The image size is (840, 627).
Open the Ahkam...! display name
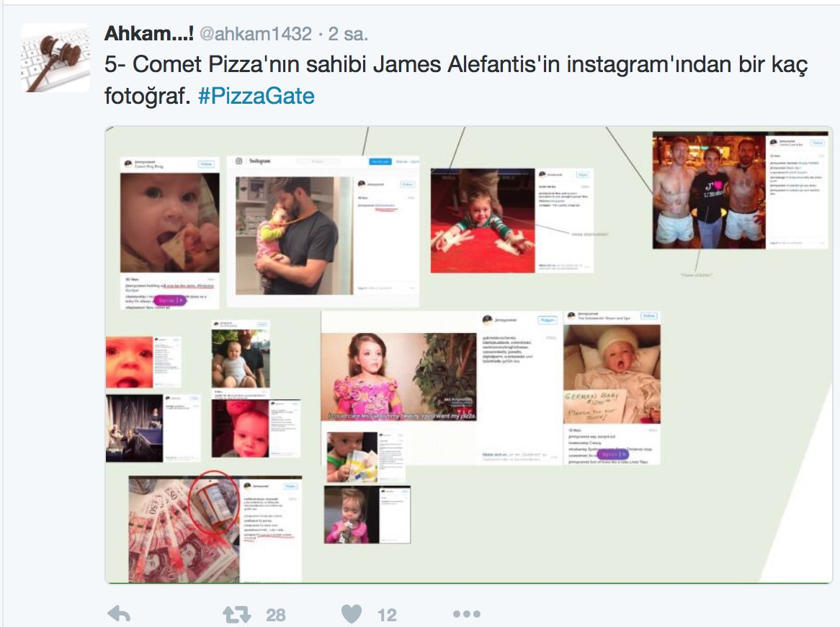click(x=149, y=34)
